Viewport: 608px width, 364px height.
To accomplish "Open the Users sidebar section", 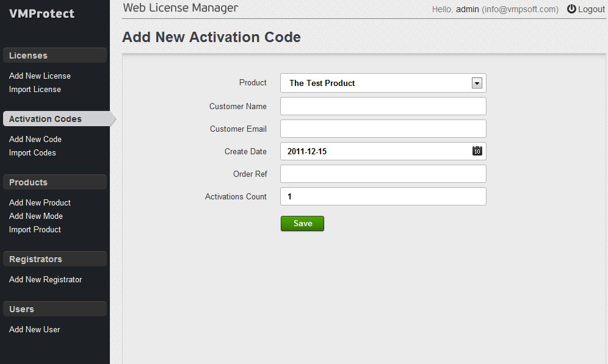I will 21,309.
